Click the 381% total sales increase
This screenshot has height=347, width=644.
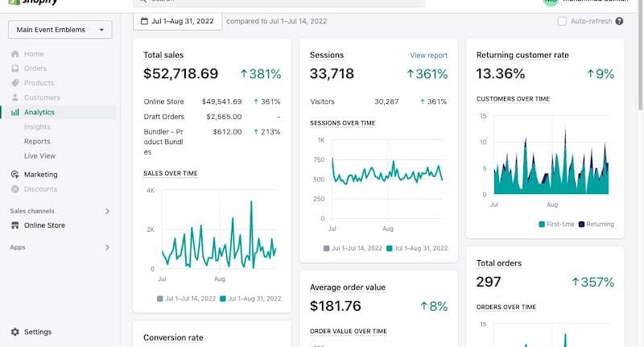(261, 74)
